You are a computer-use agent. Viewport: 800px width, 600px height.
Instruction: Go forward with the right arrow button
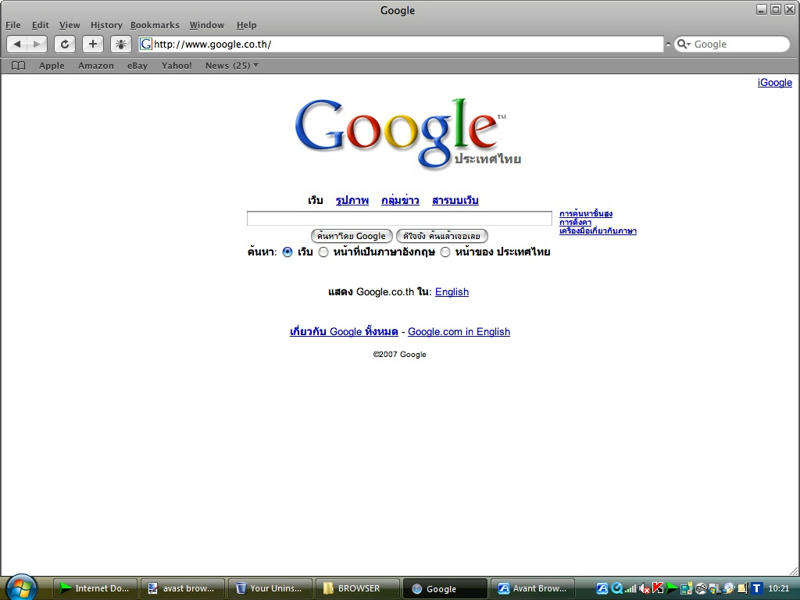click(x=37, y=44)
